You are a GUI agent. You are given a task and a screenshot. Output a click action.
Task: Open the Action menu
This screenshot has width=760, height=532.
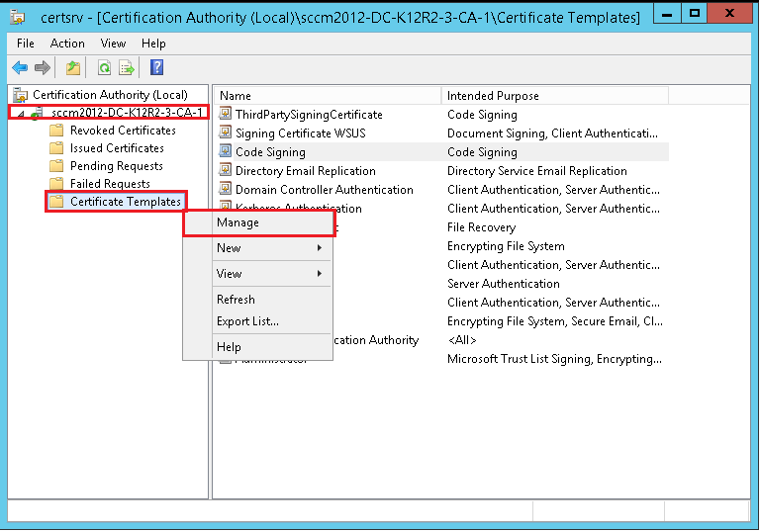pyautogui.click(x=67, y=44)
